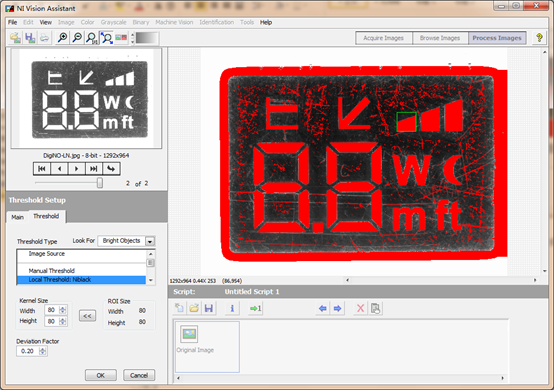Select the Zoom In magnifier tool
Screen dimensions: 554x390
63,37
